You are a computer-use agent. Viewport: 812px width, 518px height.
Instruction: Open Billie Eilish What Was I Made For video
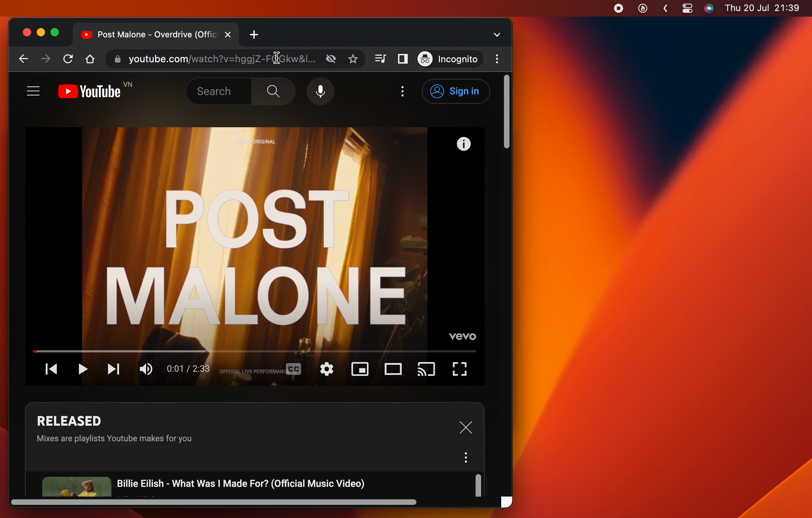(240, 483)
